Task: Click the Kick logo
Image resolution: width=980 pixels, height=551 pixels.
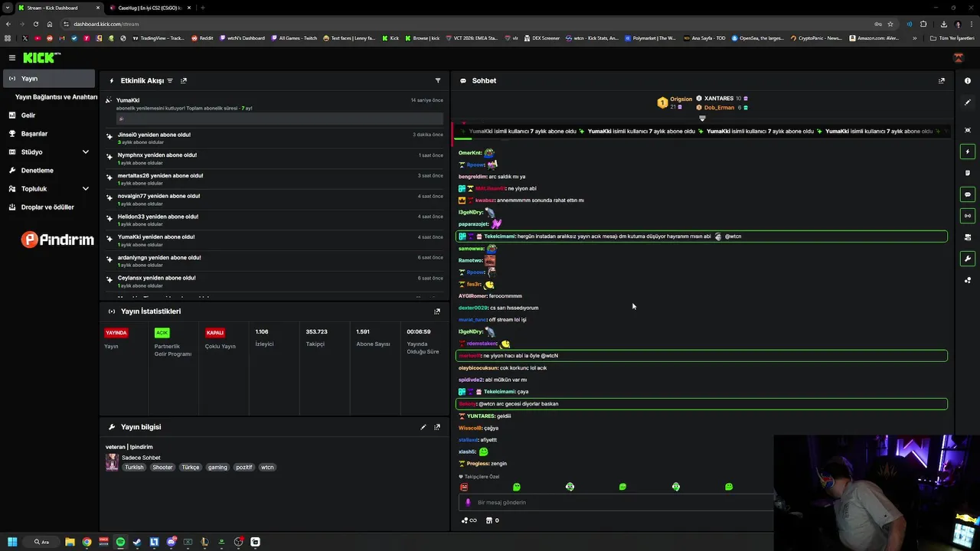Action: 41,57
